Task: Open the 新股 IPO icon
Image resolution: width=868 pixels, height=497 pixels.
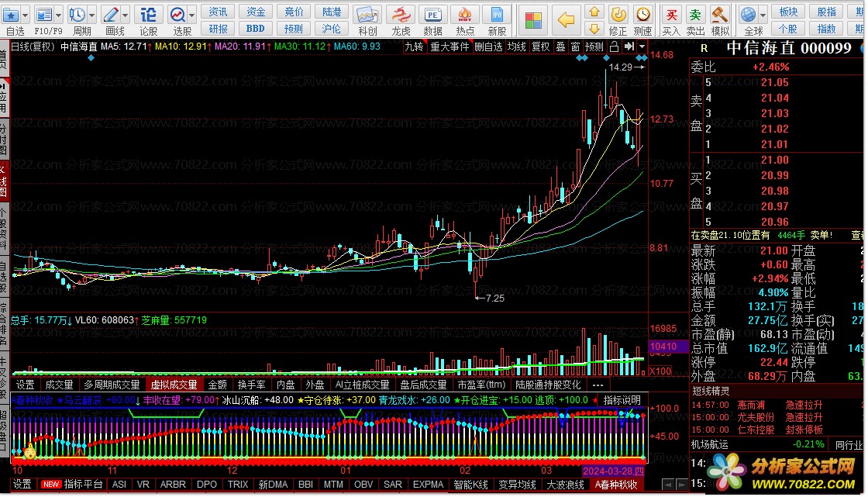Action: (x=497, y=15)
